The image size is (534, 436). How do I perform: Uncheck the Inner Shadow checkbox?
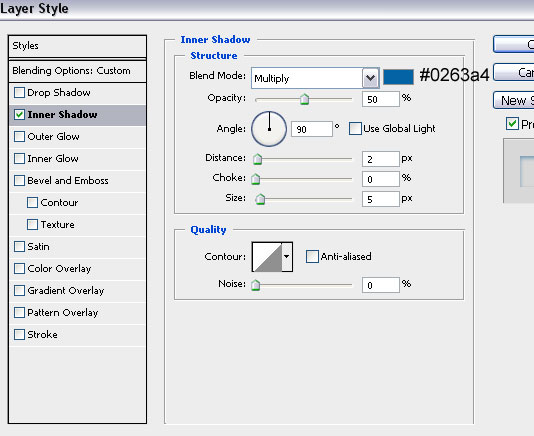tap(19, 114)
